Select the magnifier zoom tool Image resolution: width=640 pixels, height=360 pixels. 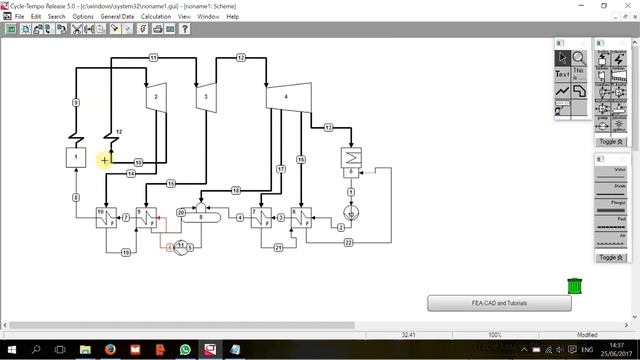(579, 58)
